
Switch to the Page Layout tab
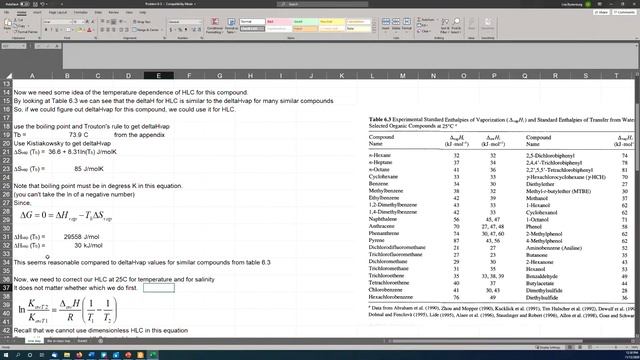58,13
